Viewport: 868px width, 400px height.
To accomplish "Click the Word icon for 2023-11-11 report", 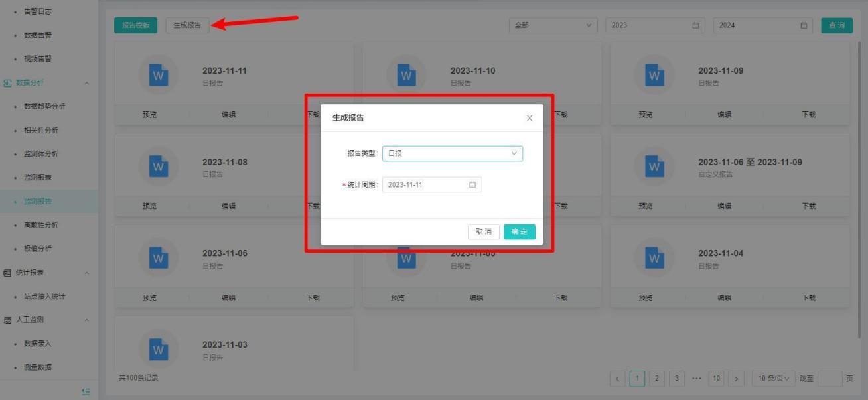I will [x=158, y=76].
